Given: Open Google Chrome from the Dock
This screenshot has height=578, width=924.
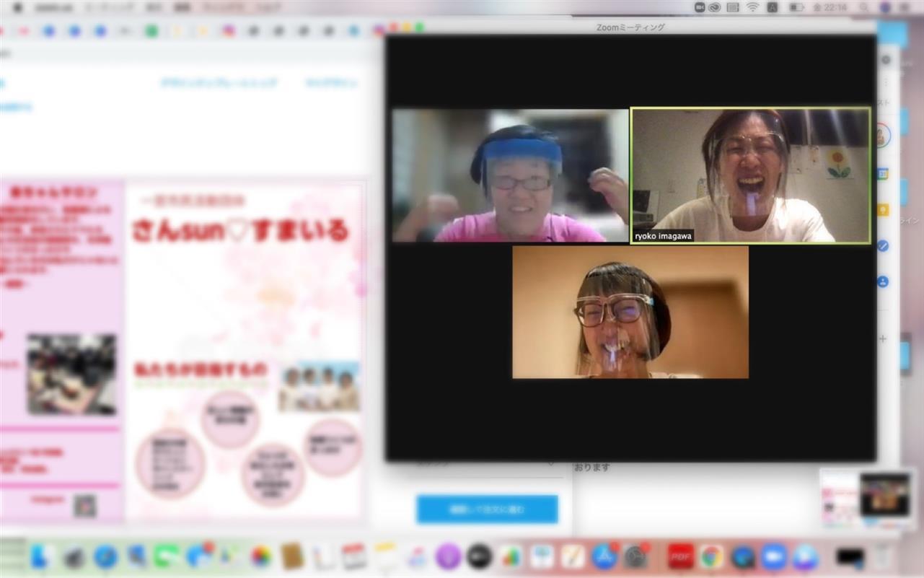Looking at the screenshot, I should (x=711, y=556).
